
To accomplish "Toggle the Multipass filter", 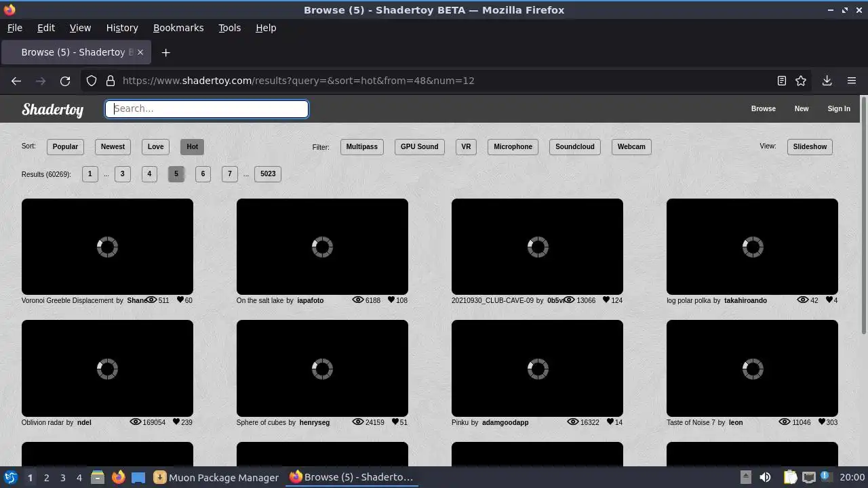I will click(x=361, y=146).
